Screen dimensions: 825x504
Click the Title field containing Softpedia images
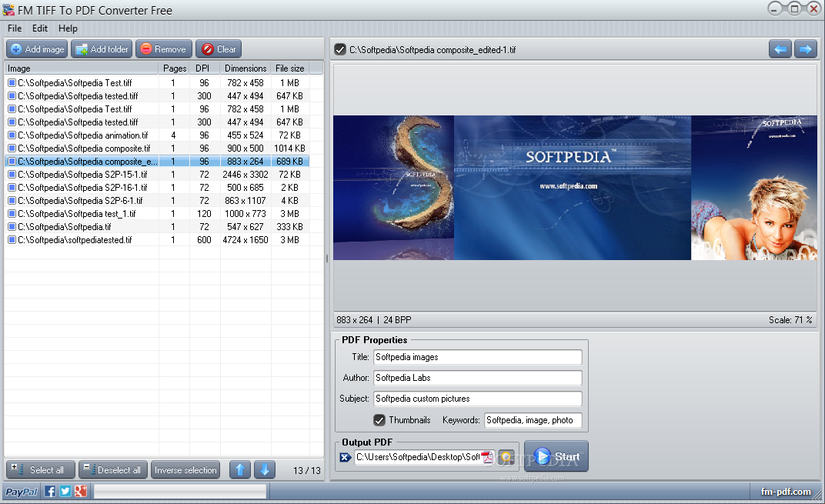point(478,357)
